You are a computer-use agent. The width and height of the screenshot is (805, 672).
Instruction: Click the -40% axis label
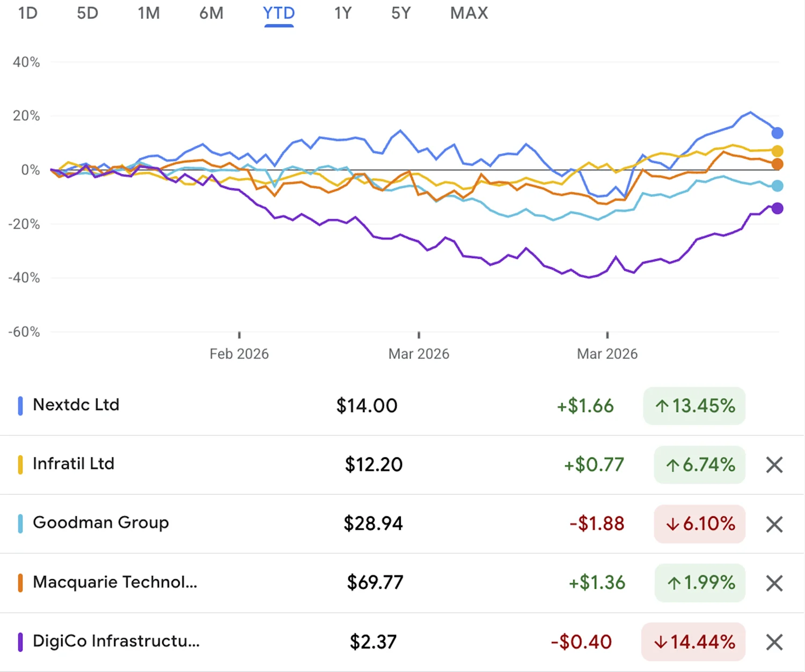[24, 278]
